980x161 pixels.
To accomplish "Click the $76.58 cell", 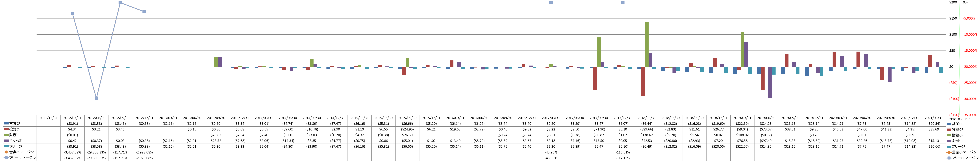I will pos(742,141).
